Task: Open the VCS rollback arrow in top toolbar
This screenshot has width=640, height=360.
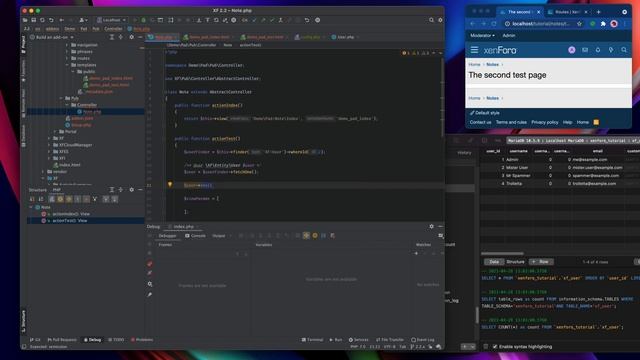Action: pos(307,20)
